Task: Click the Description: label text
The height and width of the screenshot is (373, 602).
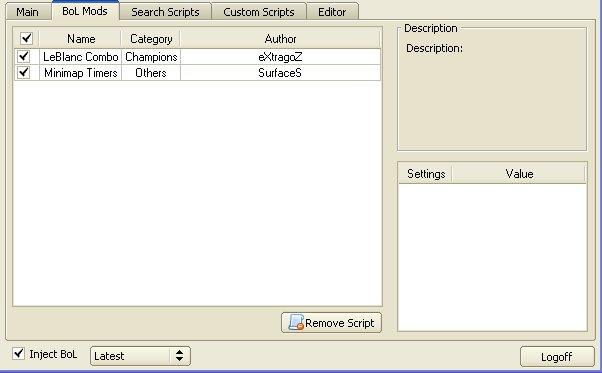Action: click(x=434, y=48)
